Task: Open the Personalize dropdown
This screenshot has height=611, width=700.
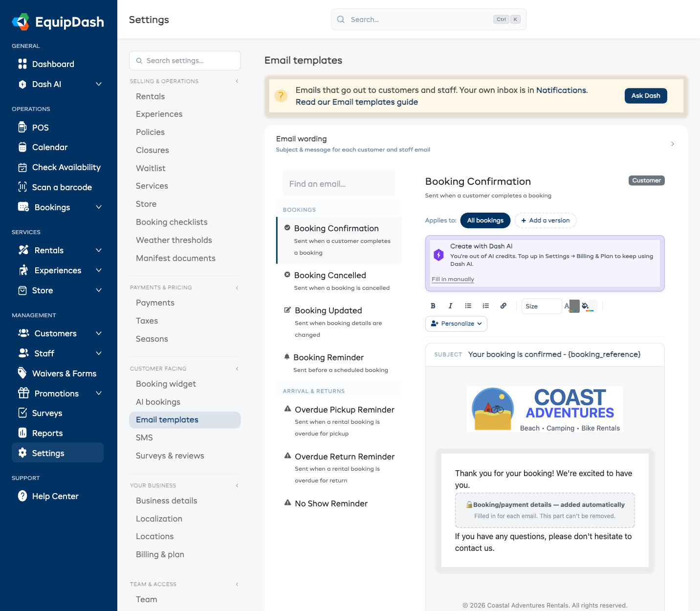Action: point(456,324)
